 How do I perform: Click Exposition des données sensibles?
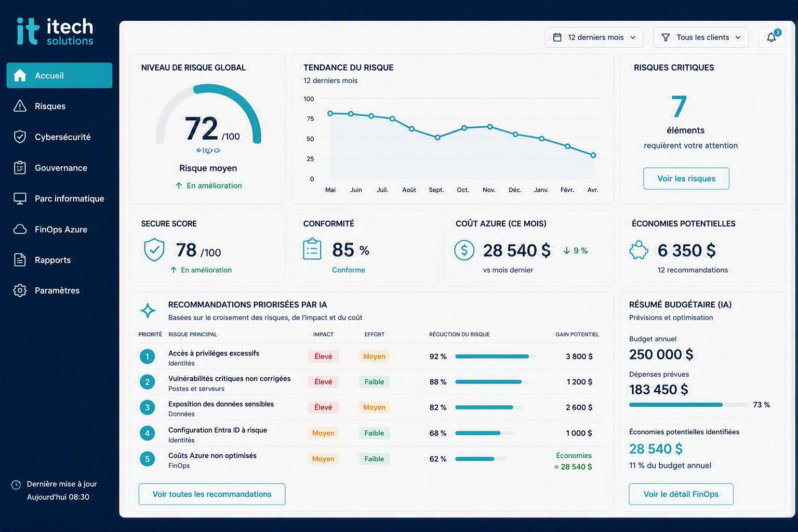click(221, 404)
